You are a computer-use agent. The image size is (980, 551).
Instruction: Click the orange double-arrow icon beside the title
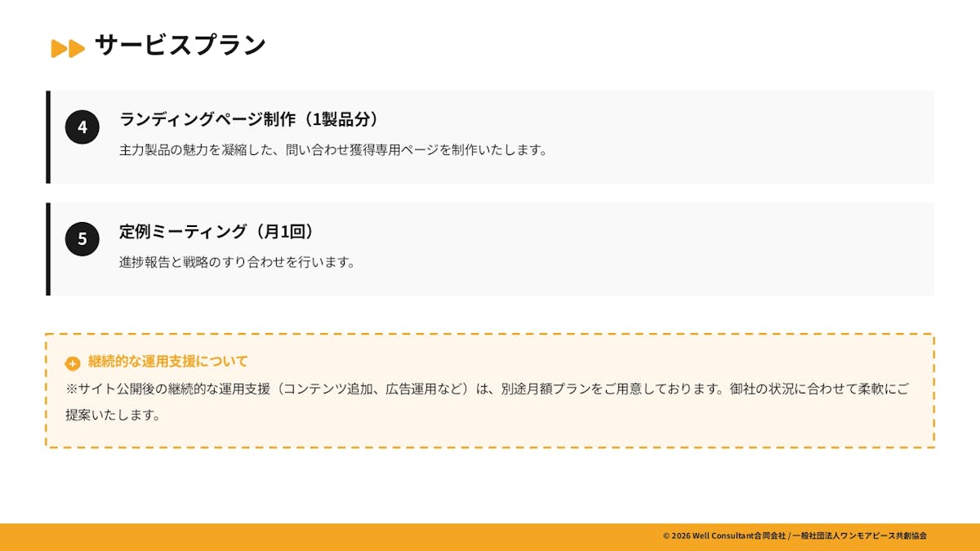68,48
